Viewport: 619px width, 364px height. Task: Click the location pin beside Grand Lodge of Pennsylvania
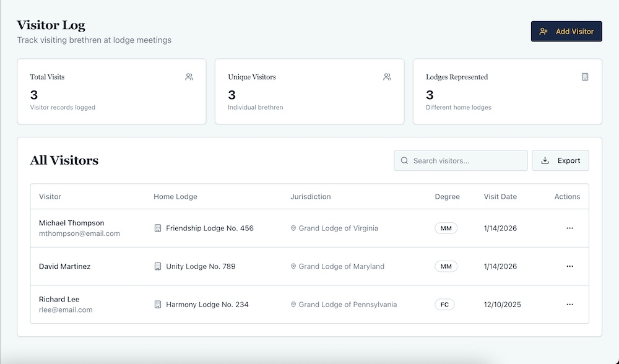(x=293, y=305)
